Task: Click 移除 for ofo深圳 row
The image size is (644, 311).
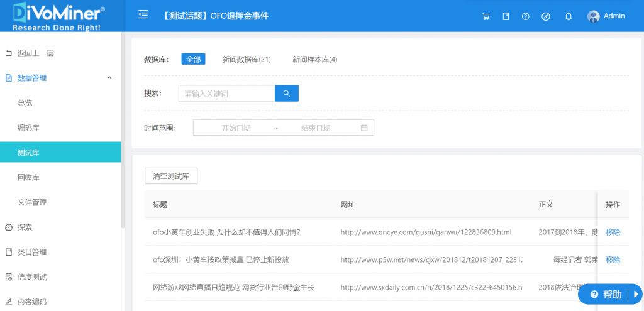Action: (x=613, y=259)
